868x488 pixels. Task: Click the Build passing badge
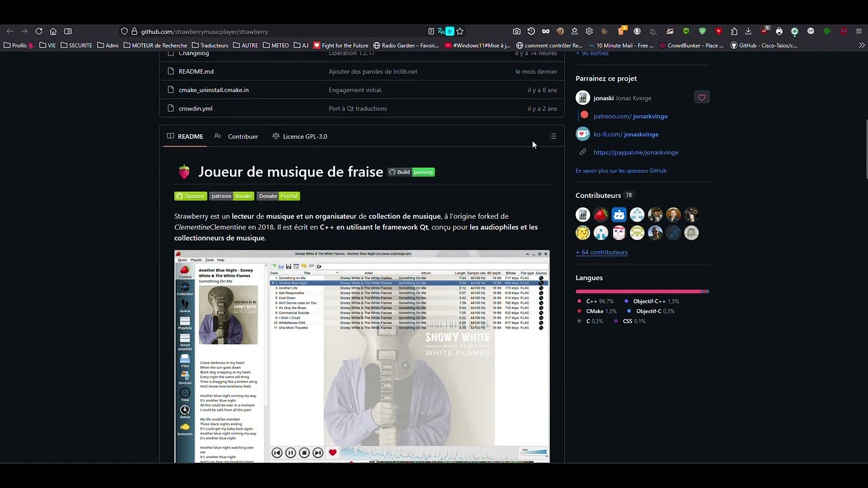click(x=411, y=172)
